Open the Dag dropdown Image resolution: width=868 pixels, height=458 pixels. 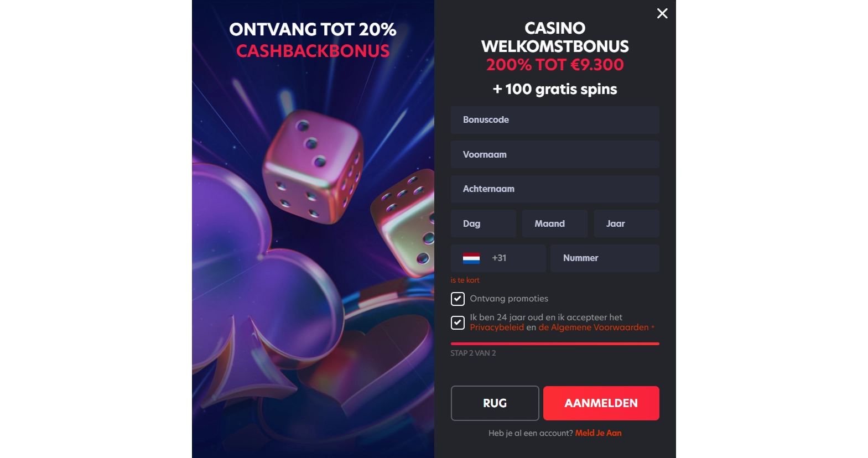click(484, 223)
